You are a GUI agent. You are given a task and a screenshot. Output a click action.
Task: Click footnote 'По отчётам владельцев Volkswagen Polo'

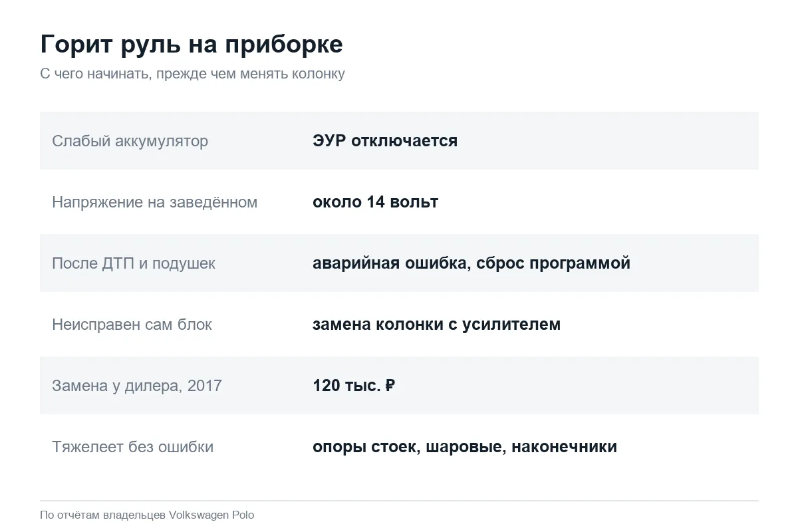pos(147,515)
